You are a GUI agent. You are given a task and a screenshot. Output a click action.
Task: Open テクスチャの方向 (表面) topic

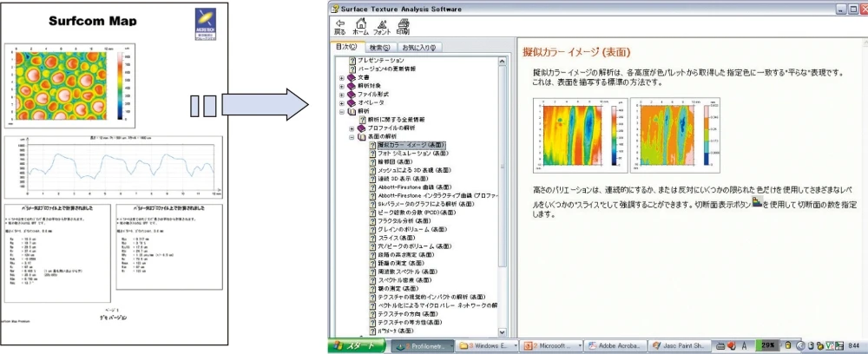(x=409, y=313)
